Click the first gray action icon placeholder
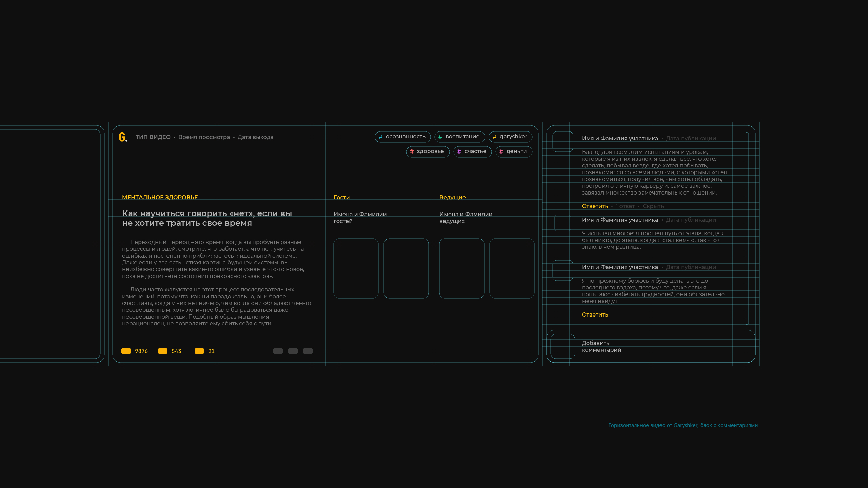 click(x=278, y=351)
